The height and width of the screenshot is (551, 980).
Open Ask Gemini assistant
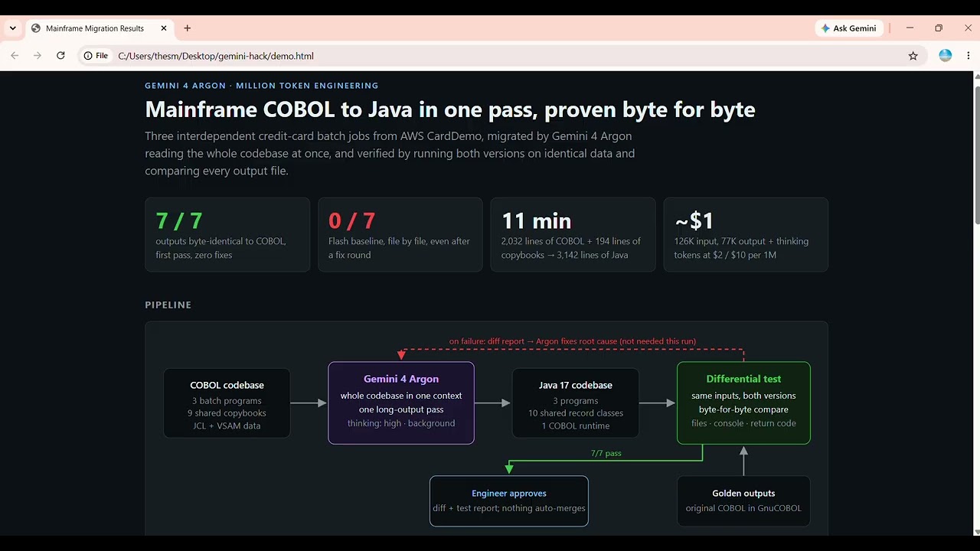click(x=848, y=28)
